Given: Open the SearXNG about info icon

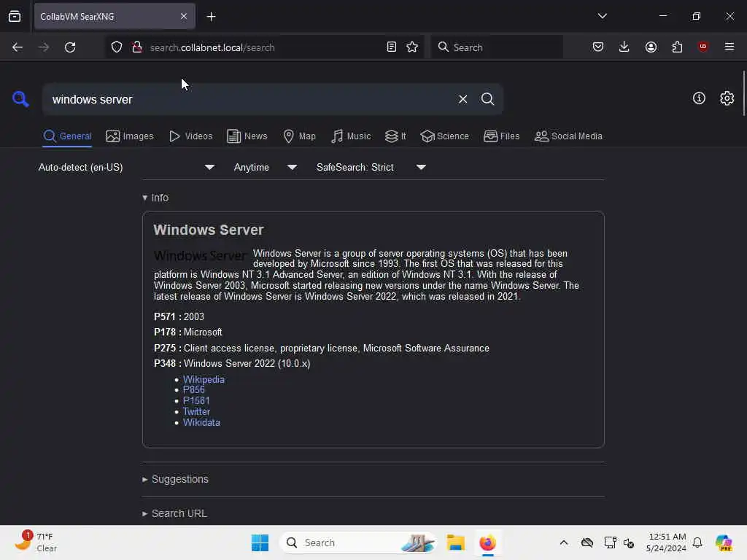Looking at the screenshot, I should pos(699,98).
